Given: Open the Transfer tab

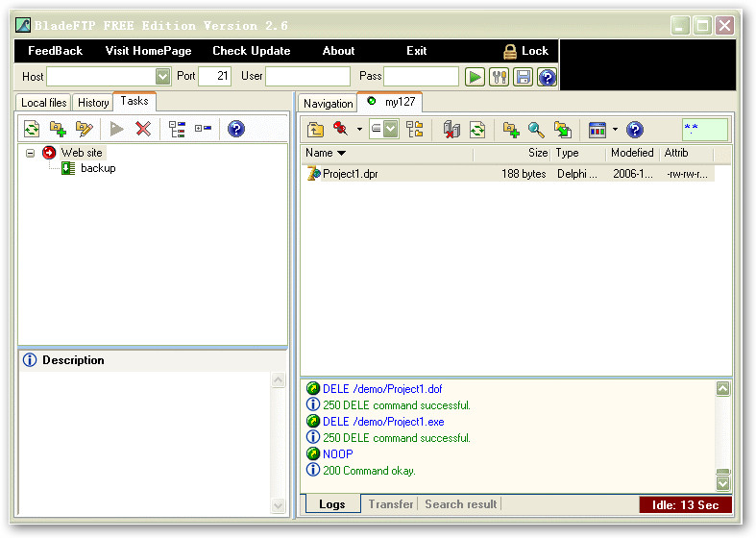Looking at the screenshot, I should click(391, 504).
